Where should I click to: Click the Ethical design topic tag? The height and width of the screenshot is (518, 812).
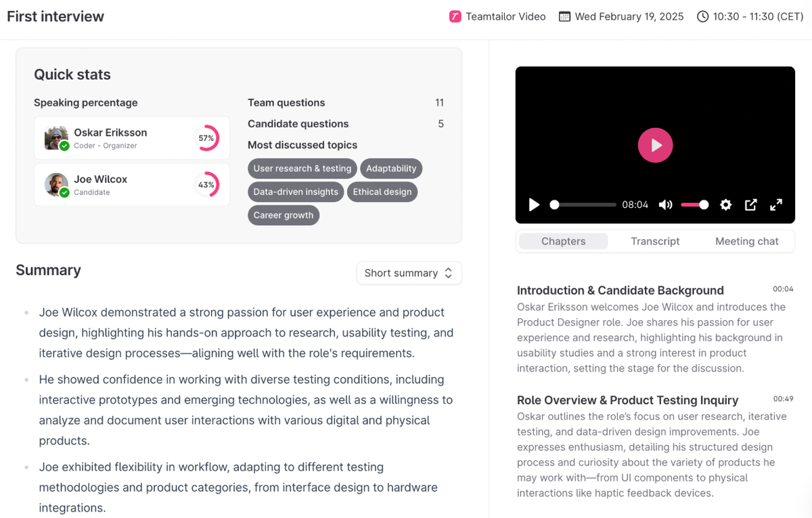[382, 192]
